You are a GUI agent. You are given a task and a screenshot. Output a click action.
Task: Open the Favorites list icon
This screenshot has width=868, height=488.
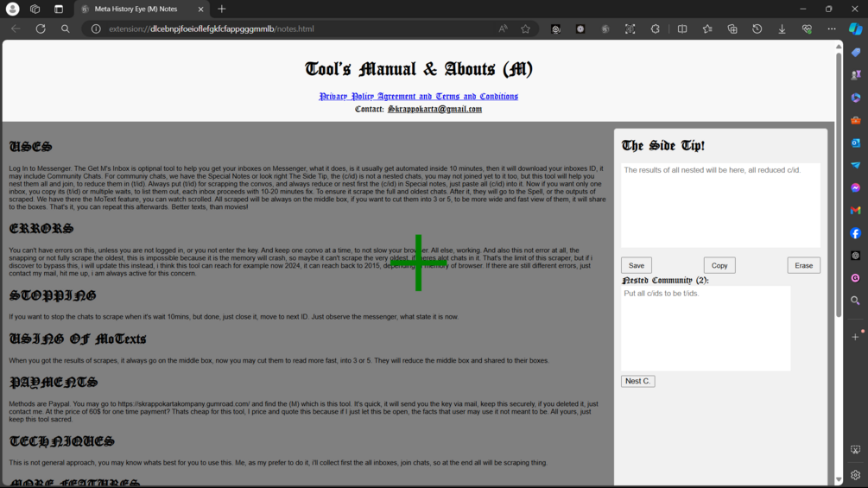(x=706, y=29)
